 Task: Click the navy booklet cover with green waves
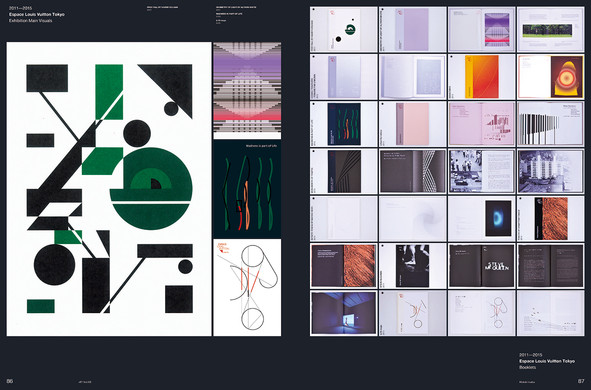click(344, 124)
